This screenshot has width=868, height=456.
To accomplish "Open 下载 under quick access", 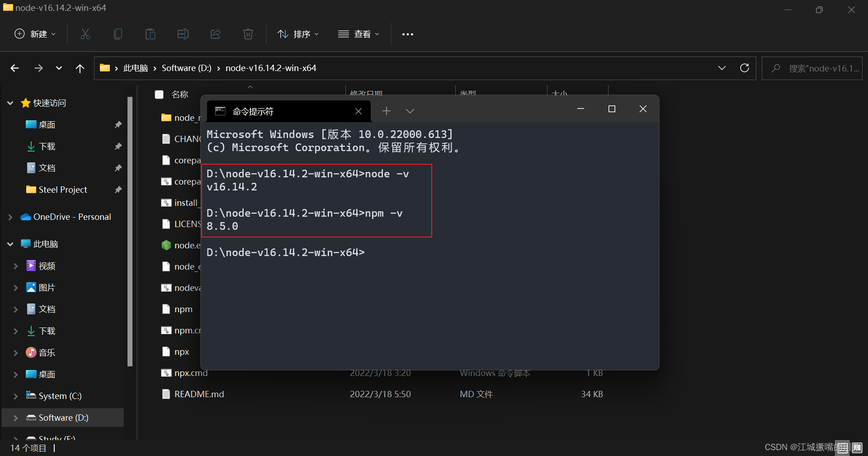I will pyautogui.click(x=47, y=147).
